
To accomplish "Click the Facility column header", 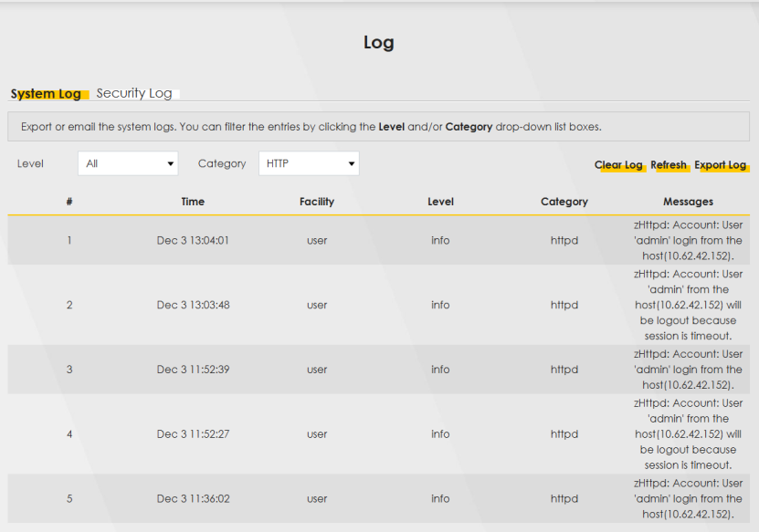I will point(317,202).
